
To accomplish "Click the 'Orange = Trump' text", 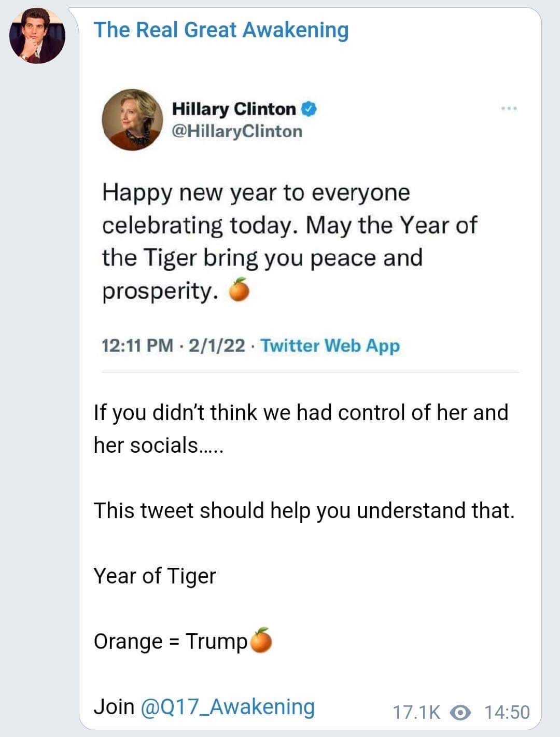I will click(x=171, y=641).
